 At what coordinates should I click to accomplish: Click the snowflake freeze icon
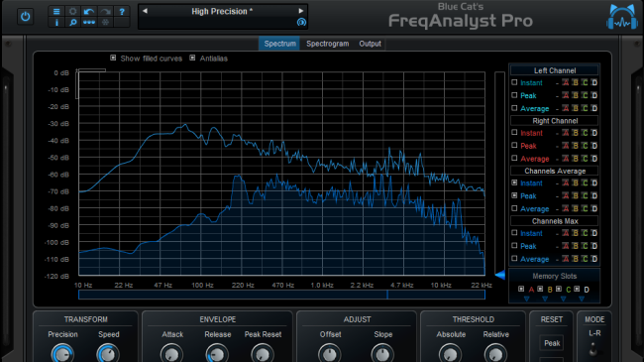pyautogui.click(x=105, y=22)
